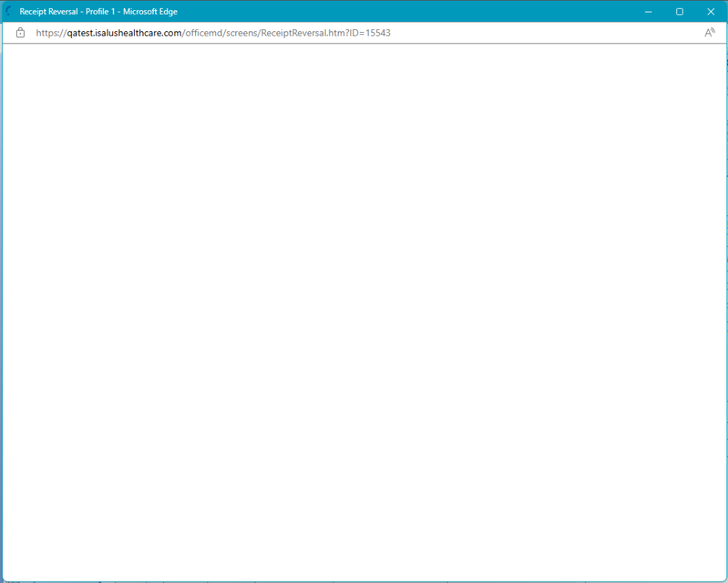Click the Receipt Reversal window title text
Screen dimensions: 728x583
pyautogui.click(x=98, y=12)
